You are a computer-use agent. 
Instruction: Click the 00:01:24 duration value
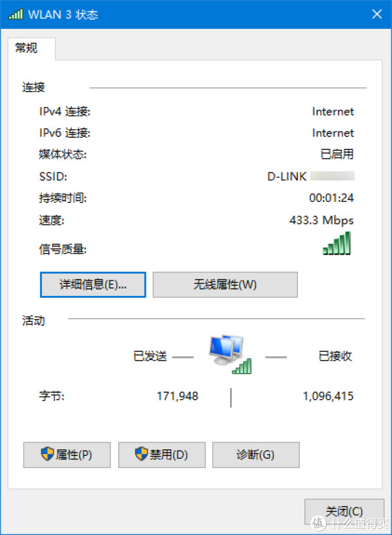tap(331, 198)
